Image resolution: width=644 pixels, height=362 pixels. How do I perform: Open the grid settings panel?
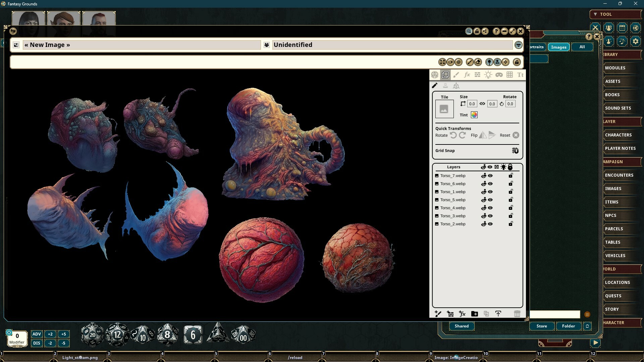tap(510, 74)
